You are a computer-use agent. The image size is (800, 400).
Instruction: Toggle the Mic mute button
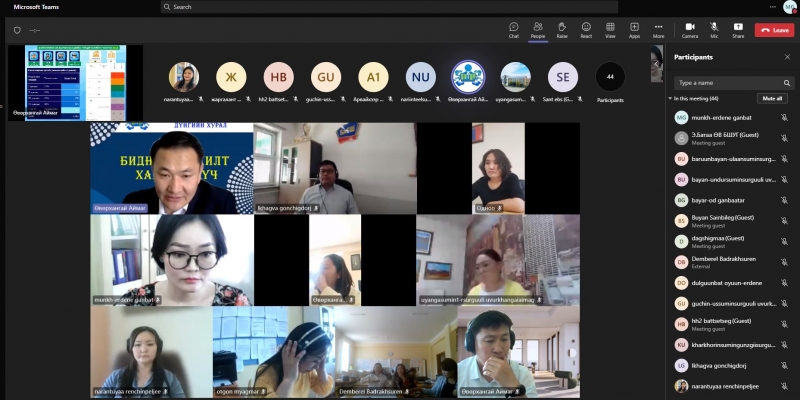click(714, 29)
